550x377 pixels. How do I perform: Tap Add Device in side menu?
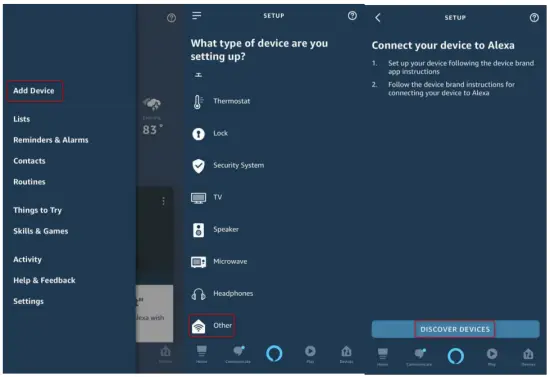point(34,91)
